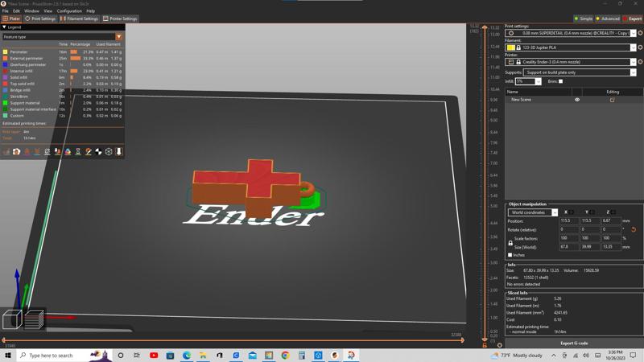Image resolution: width=644 pixels, height=362 pixels.
Task: Switch to sliced layers preview view
Action: (x=34, y=319)
